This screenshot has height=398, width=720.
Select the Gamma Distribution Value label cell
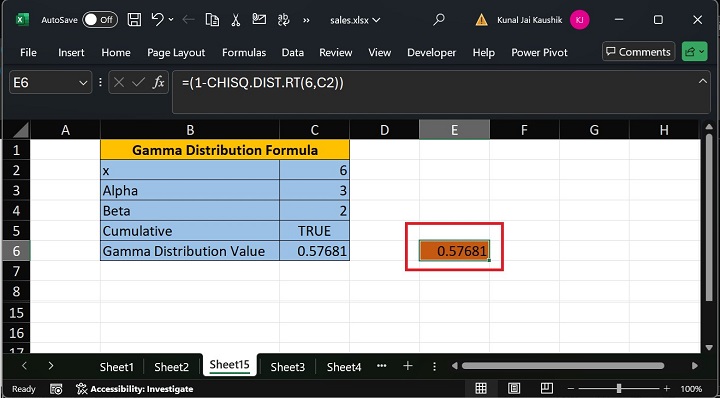tap(190, 251)
